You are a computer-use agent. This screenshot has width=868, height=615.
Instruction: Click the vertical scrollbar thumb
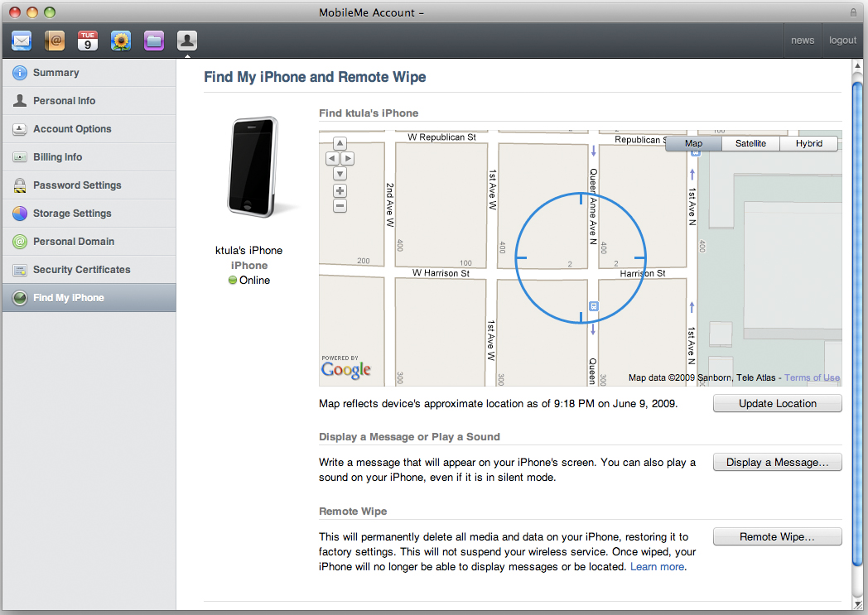tap(857, 324)
